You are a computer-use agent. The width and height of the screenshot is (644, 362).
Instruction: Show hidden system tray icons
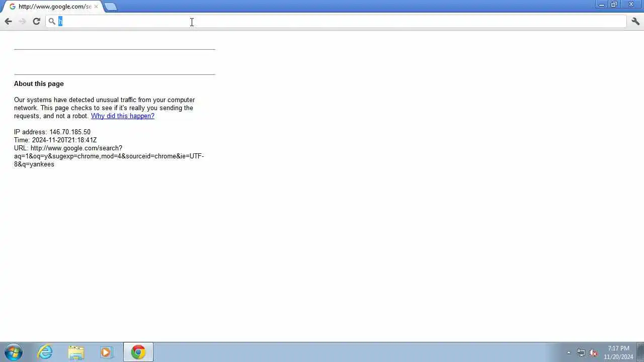(569, 352)
